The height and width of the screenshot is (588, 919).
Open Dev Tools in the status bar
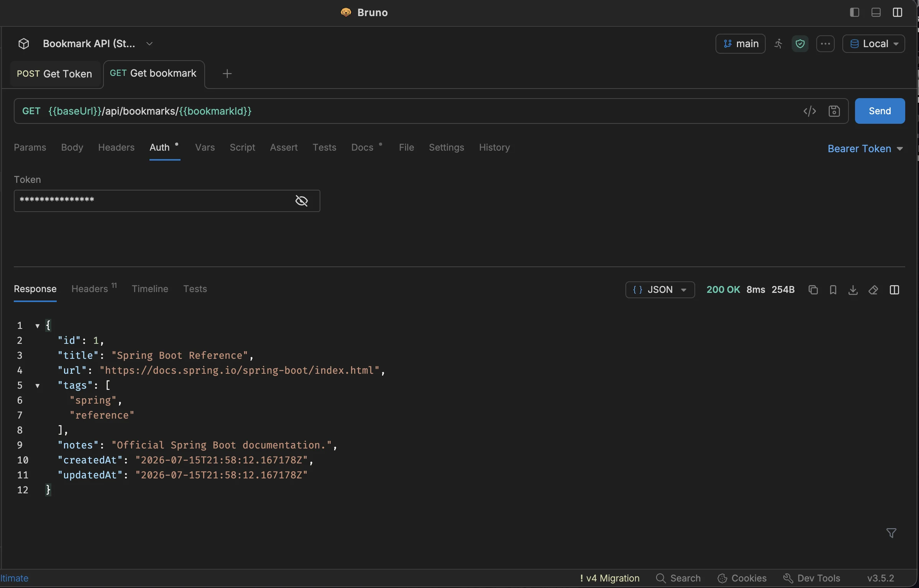(812, 578)
